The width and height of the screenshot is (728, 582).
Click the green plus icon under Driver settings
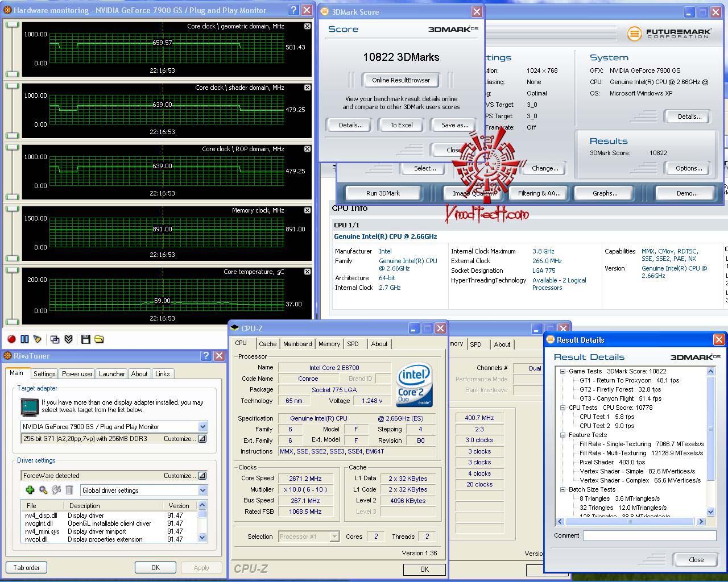pyautogui.click(x=30, y=490)
